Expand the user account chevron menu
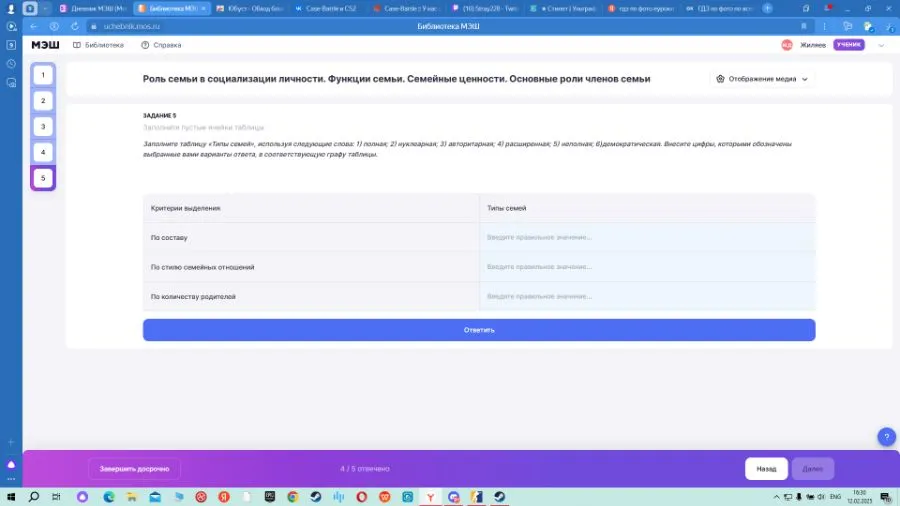Viewport: 900px width, 506px height. [881, 45]
